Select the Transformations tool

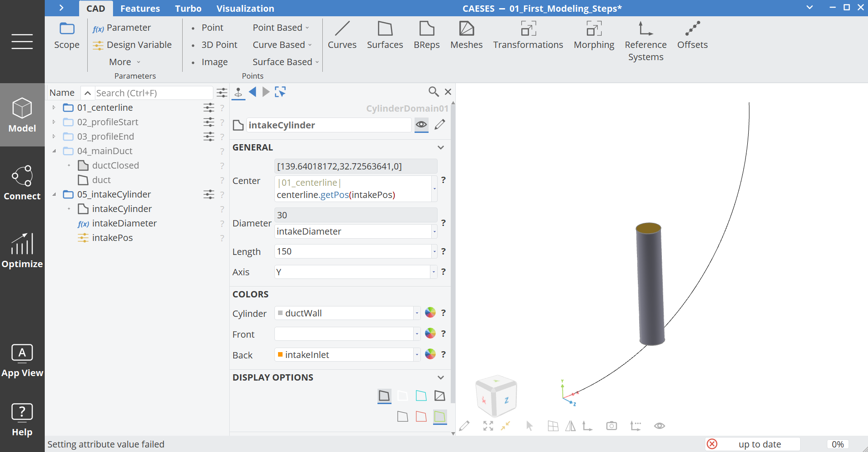(528, 35)
